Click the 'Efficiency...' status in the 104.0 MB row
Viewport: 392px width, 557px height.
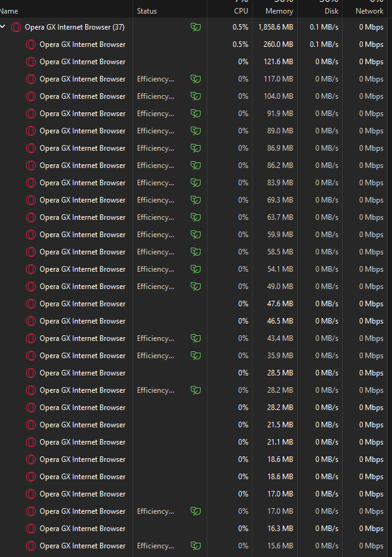point(156,96)
